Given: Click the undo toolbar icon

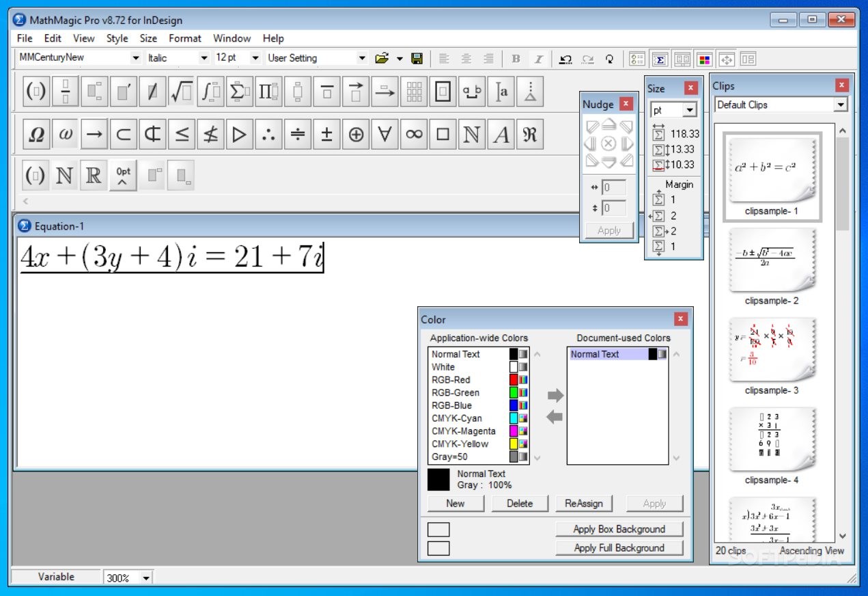Looking at the screenshot, I should [x=565, y=59].
